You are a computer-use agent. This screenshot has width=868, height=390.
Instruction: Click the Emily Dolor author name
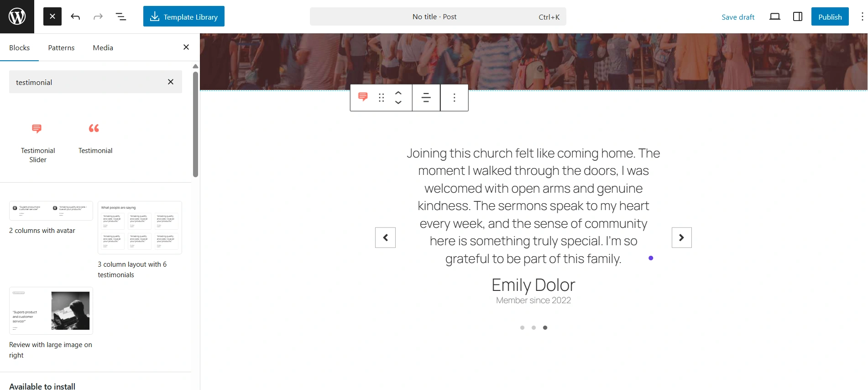pyautogui.click(x=533, y=285)
